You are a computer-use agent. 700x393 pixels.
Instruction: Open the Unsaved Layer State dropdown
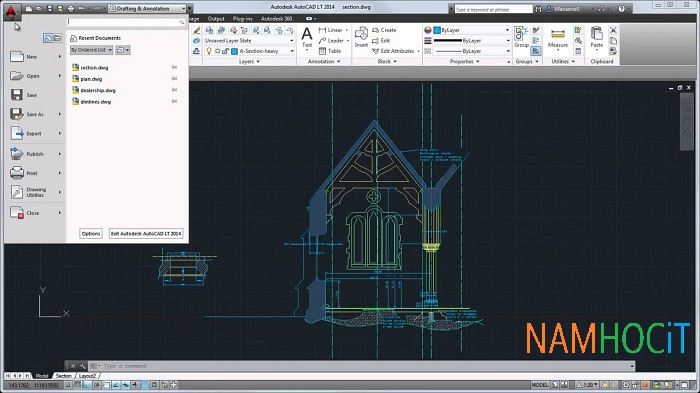tap(249, 41)
